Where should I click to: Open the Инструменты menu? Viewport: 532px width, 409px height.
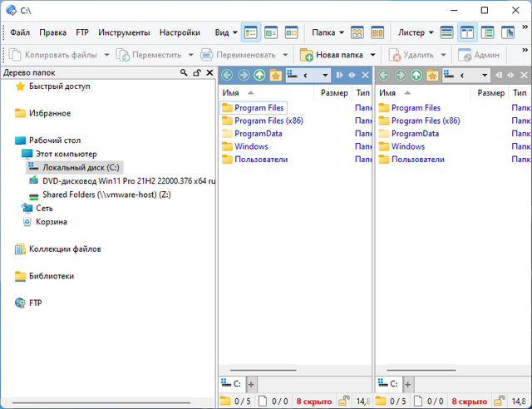tap(124, 32)
